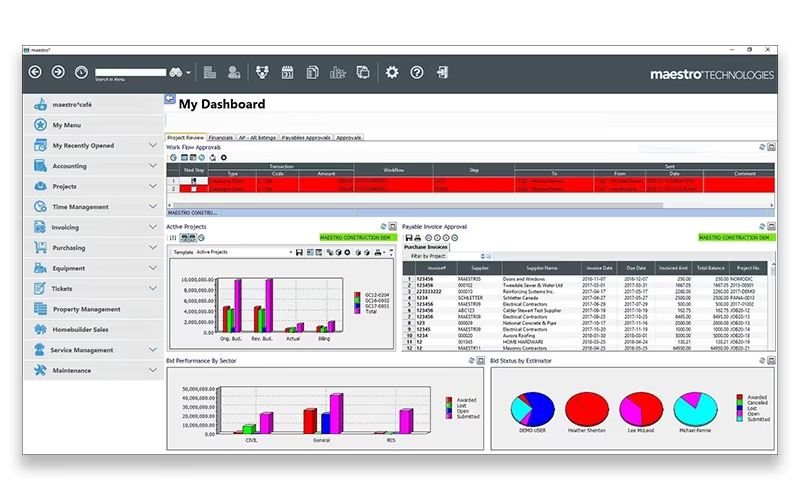Switch to the Financials tab
Image resolution: width=800 pixels, height=500 pixels.
[x=220, y=137]
